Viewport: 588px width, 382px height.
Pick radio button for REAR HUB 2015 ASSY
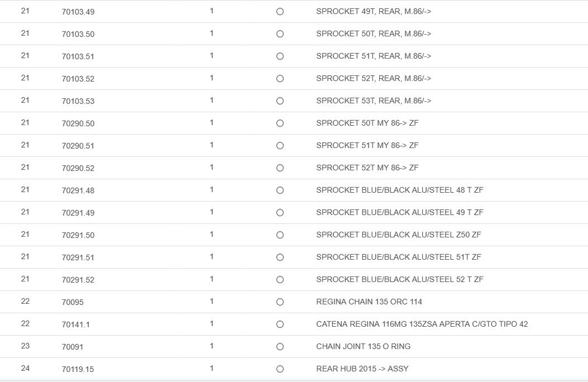coord(280,369)
